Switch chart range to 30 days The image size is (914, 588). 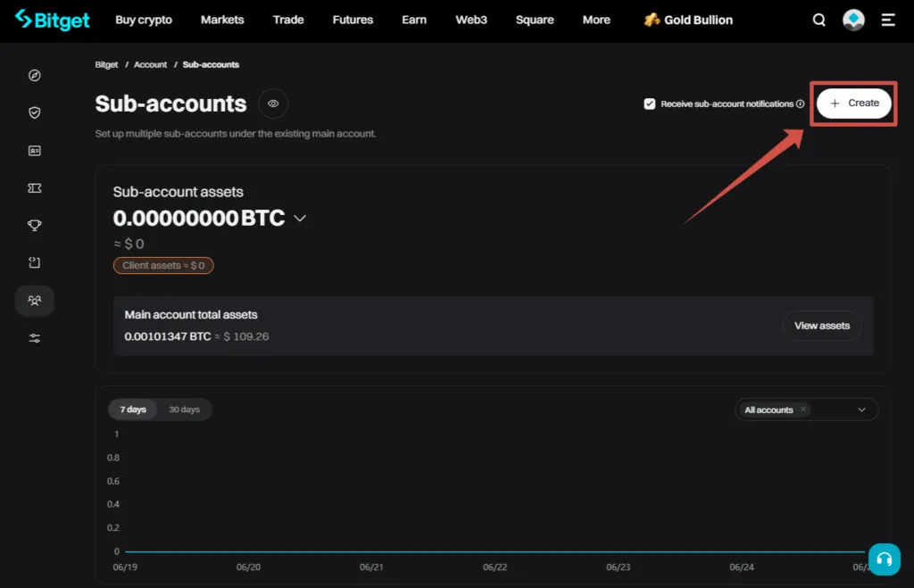(x=185, y=409)
